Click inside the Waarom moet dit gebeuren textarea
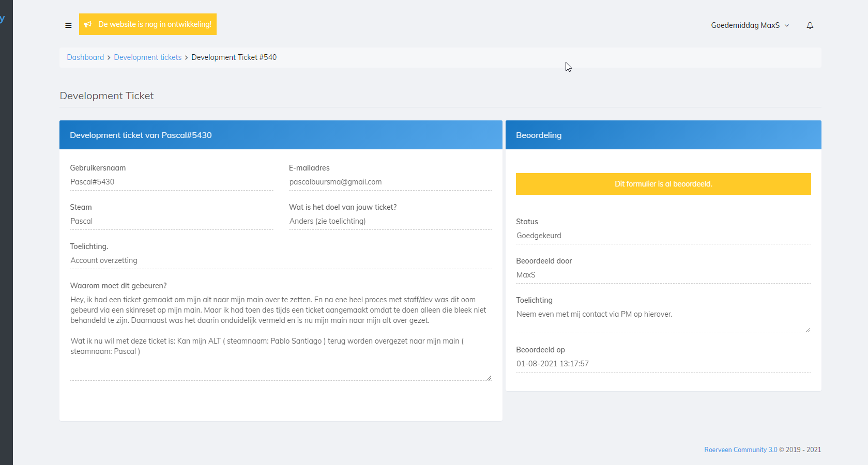This screenshot has width=868, height=465. (x=280, y=331)
